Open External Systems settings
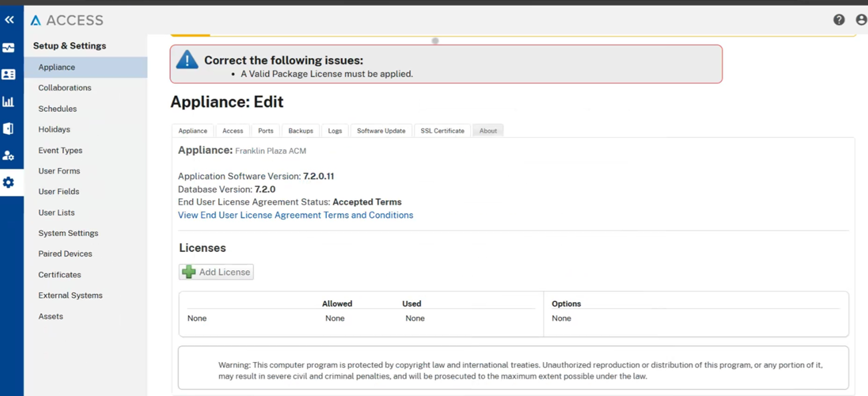This screenshot has width=868, height=396. [x=70, y=295]
